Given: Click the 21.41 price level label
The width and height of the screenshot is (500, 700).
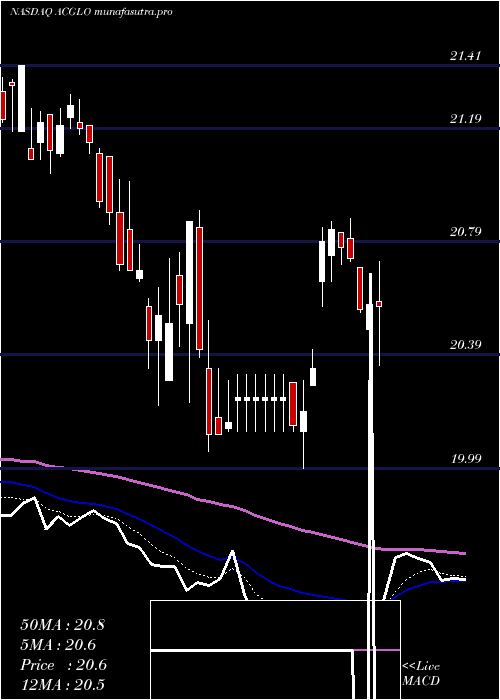Looking at the screenshot, I should coord(465,56).
